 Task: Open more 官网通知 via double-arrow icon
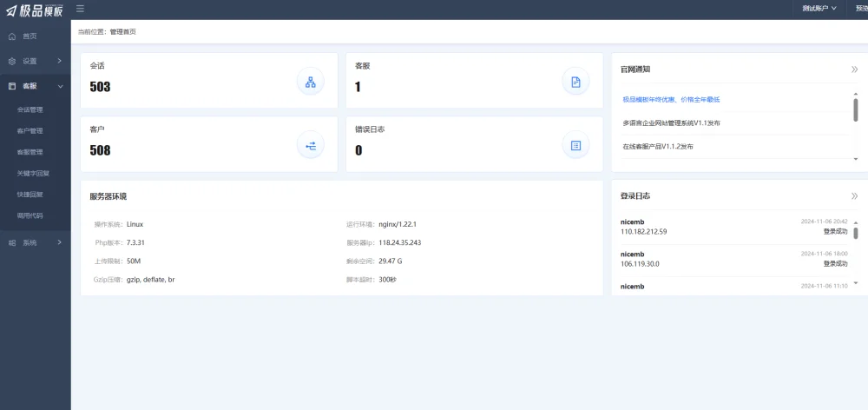854,69
